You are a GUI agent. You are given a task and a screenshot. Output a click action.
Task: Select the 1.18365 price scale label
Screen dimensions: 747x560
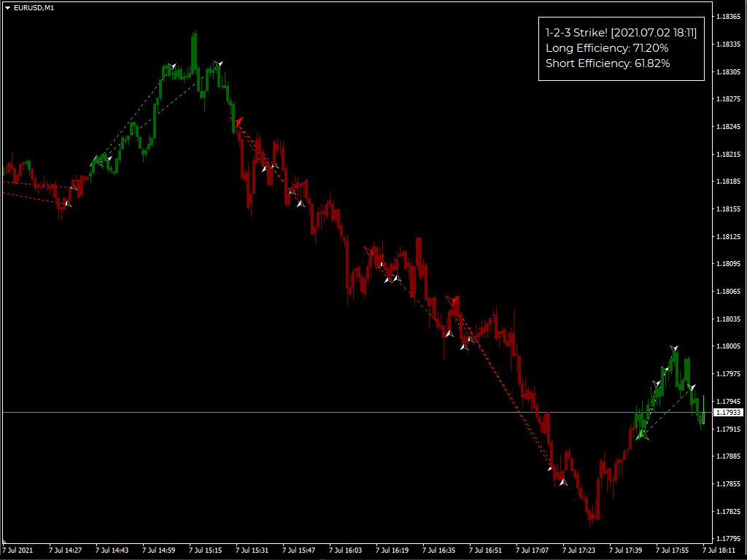pyautogui.click(x=729, y=17)
